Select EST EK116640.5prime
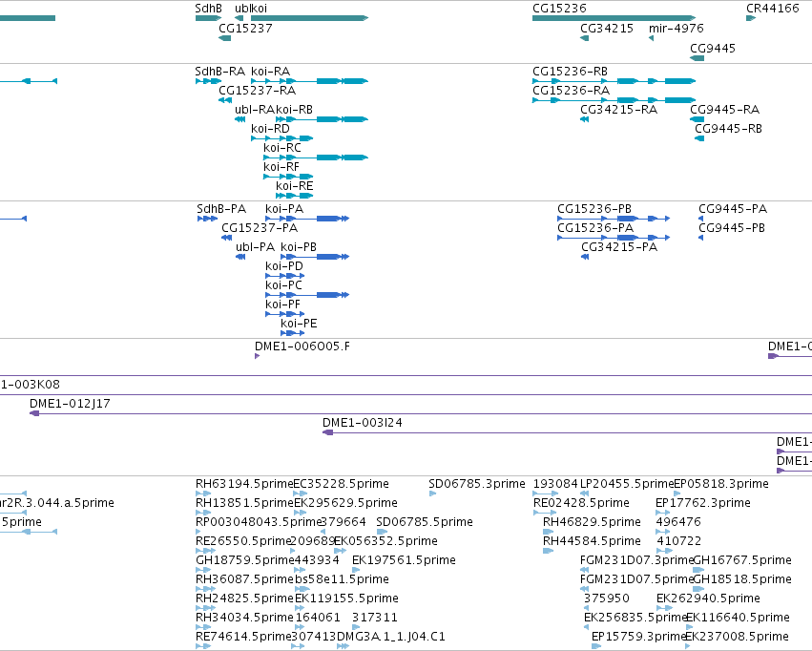This screenshot has height=651, width=812. click(x=738, y=619)
